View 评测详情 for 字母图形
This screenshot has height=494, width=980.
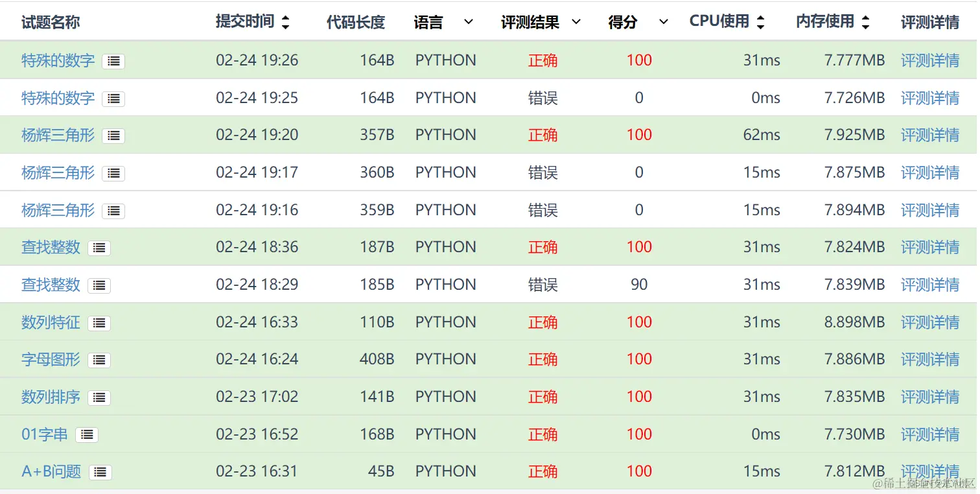tap(930, 360)
